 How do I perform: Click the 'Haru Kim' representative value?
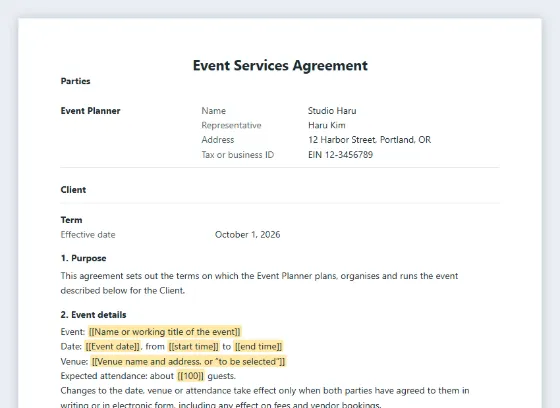(327, 125)
